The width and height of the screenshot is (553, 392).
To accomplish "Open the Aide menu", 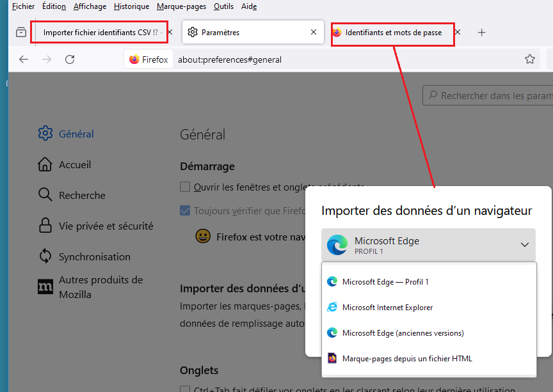I will click(x=249, y=6).
